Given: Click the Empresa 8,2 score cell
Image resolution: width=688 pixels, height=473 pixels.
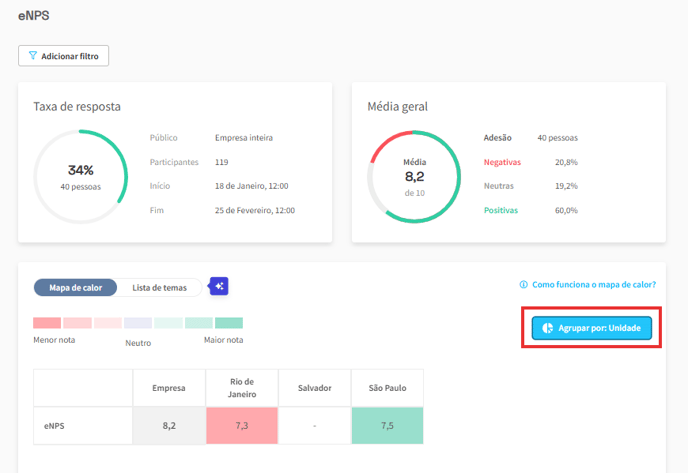Looking at the screenshot, I should pyautogui.click(x=168, y=425).
